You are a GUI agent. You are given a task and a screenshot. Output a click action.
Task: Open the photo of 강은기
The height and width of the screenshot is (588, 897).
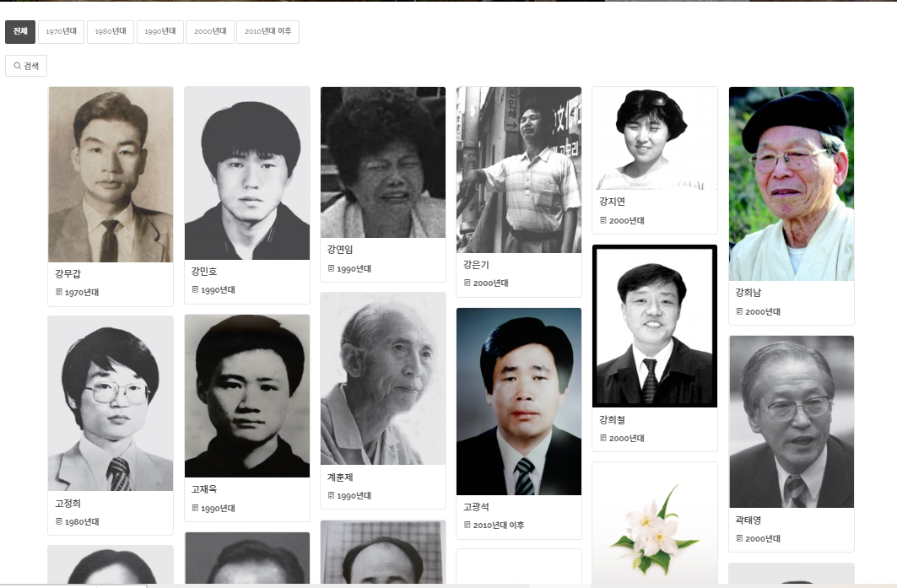[x=519, y=170]
